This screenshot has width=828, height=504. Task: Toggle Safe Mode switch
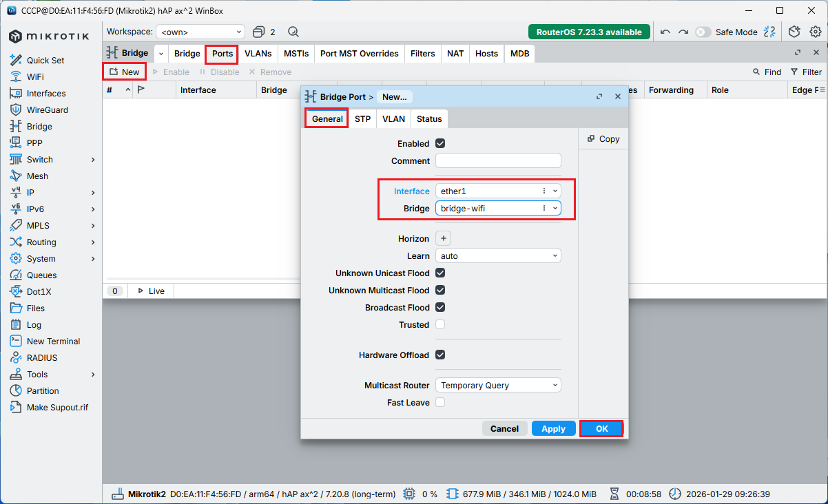[703, 32]
